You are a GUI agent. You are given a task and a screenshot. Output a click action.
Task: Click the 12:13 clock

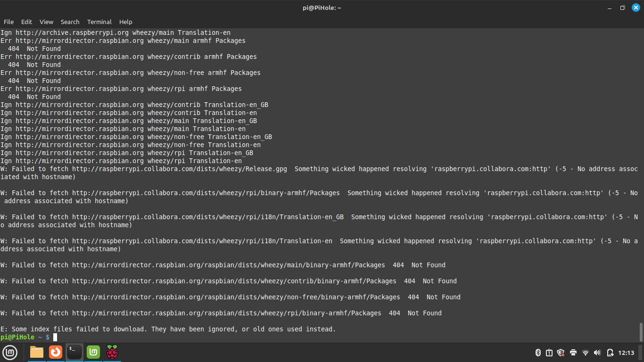626,353
